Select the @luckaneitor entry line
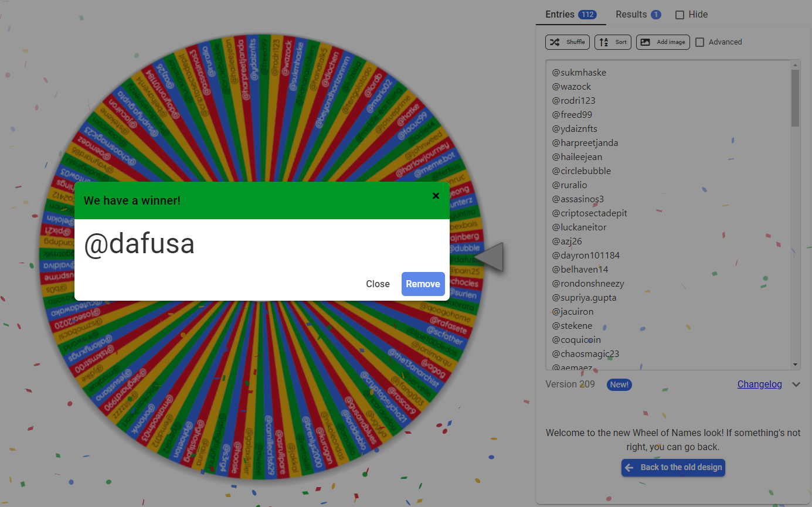This screenshot has height=507, width=812. [579, 227]
